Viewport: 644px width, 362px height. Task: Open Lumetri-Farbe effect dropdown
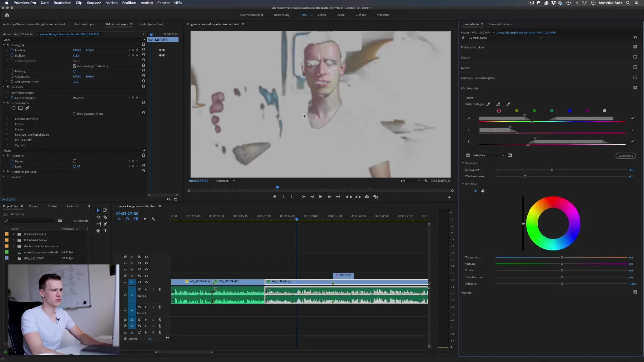point(505,38)
